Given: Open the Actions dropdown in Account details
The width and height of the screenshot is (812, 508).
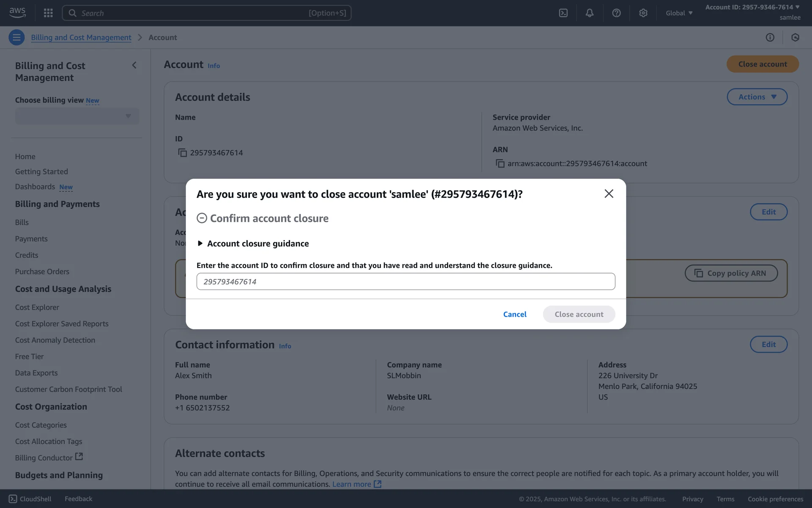Looking at the screenshot, I should [x=757, y=97].
